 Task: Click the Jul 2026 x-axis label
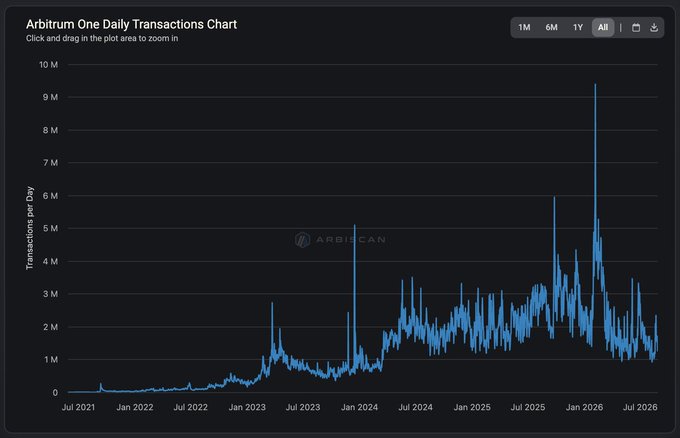[640, 407]
